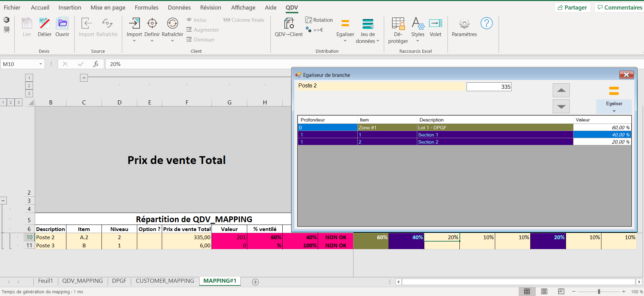The height and width of the screenshot is (296, 644).
Task: Click zoom in plus button
Action: click(x=624, y=292)
